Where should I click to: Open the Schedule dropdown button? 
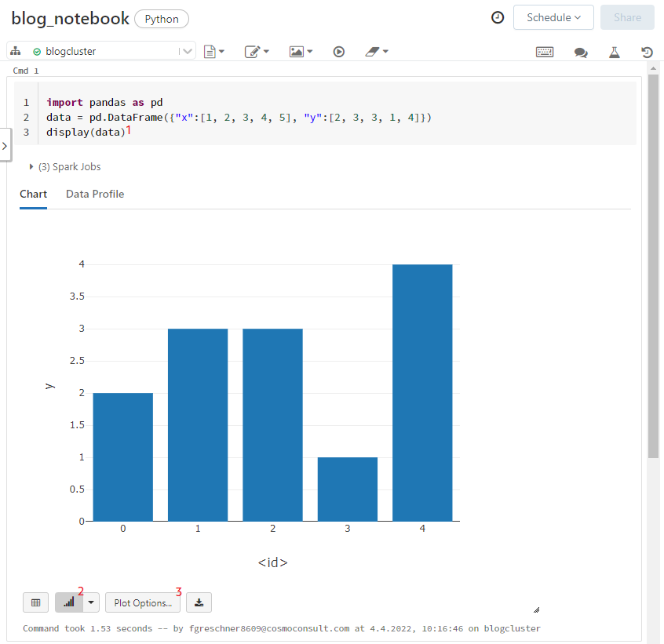(x=553, y=17)
